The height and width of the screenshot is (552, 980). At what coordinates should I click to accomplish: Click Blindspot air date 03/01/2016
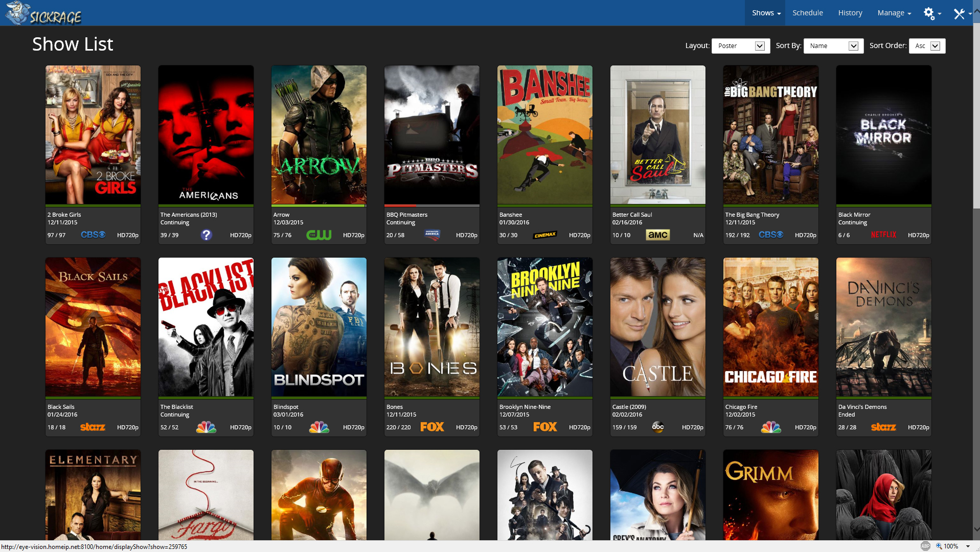click(x=288, y=415)
